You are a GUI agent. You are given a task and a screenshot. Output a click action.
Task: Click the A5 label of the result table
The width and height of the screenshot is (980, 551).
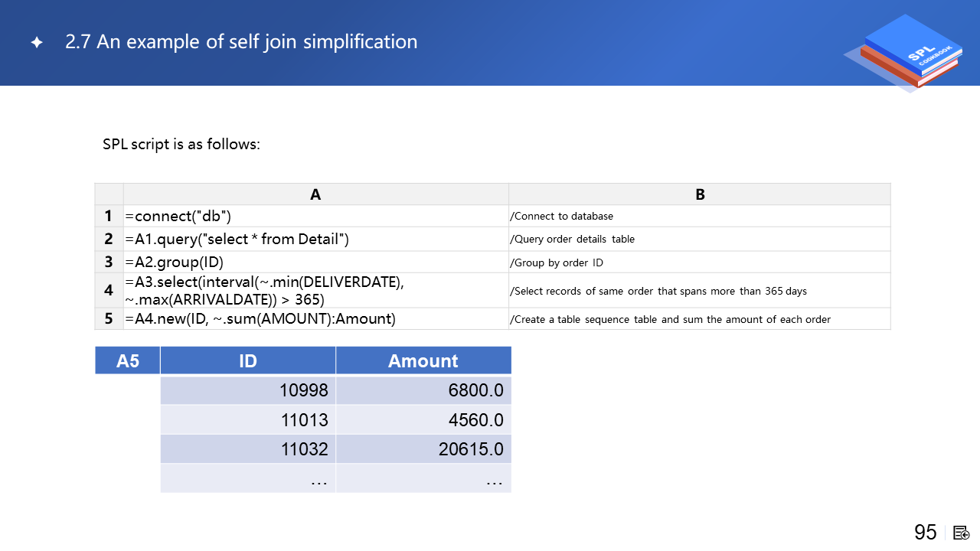click(x=127, y=360)
